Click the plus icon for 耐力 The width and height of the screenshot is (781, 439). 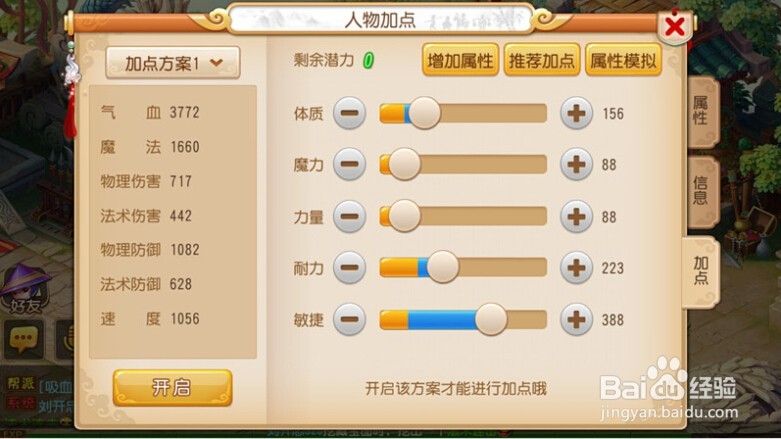pyautogui.click(x=576, y=268)
